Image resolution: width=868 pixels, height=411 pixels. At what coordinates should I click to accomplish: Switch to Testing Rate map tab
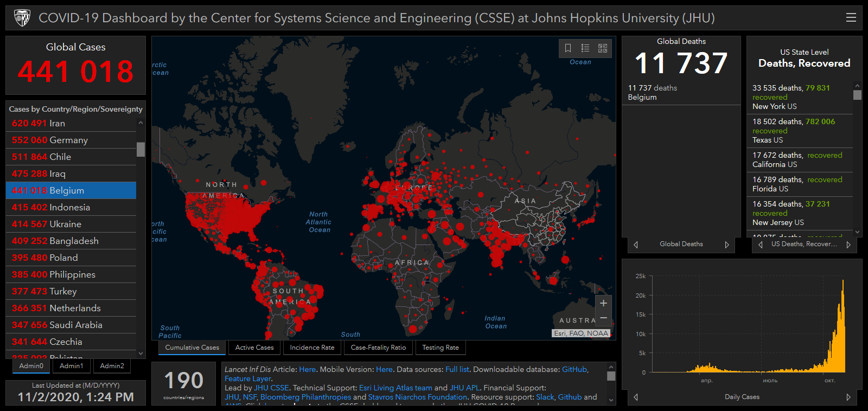point(441,348)
